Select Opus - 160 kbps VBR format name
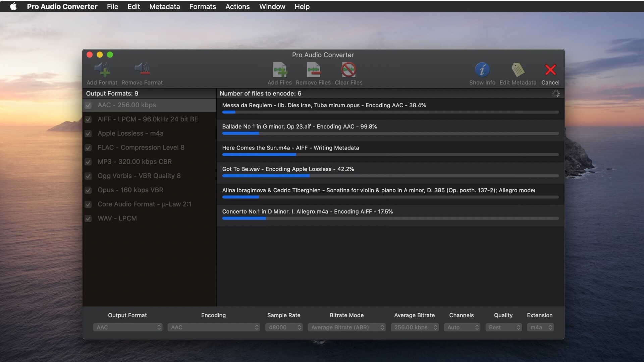The height and width of the screenshot is (362, 644). point(130,190)
